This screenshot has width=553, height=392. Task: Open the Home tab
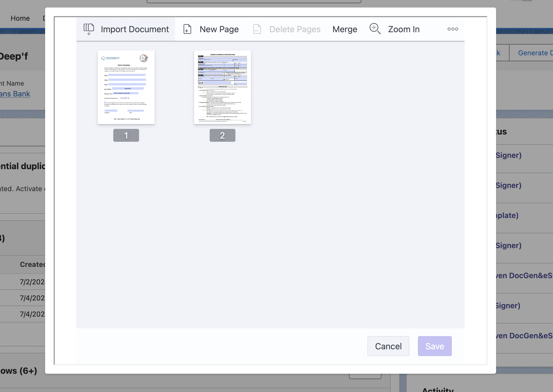pyautogui.click(x=20, y=18)
